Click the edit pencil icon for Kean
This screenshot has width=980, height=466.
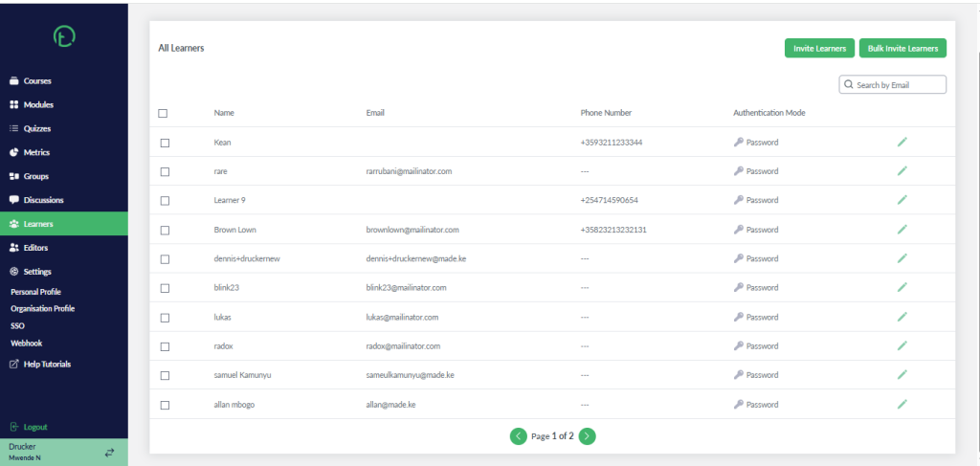(902, 142)
